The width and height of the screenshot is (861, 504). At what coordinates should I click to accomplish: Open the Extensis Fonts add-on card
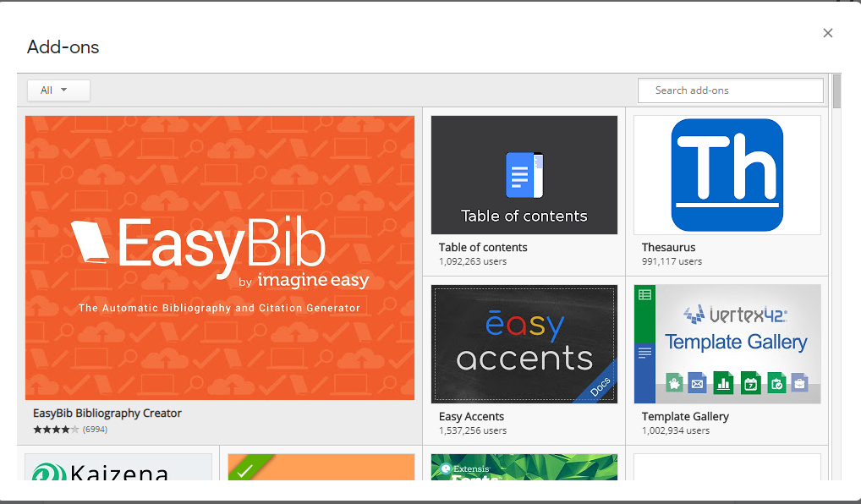coord(524,467)
